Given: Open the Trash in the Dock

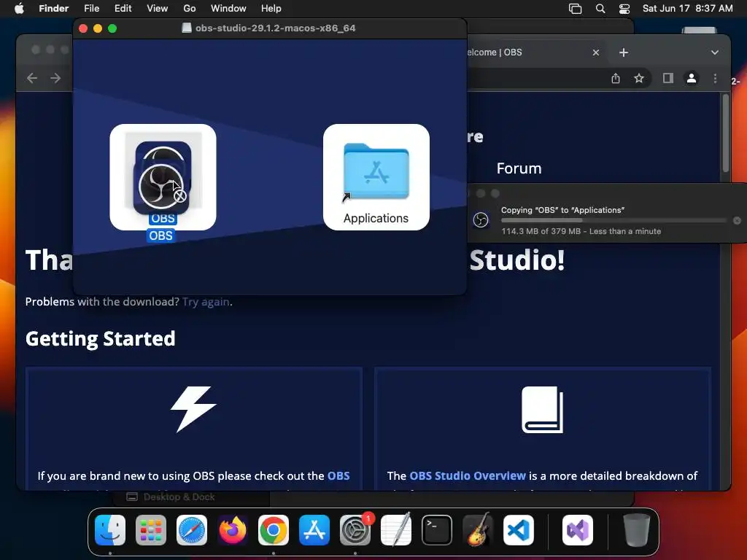Looking at the screenshot, I should click(636, 530).
